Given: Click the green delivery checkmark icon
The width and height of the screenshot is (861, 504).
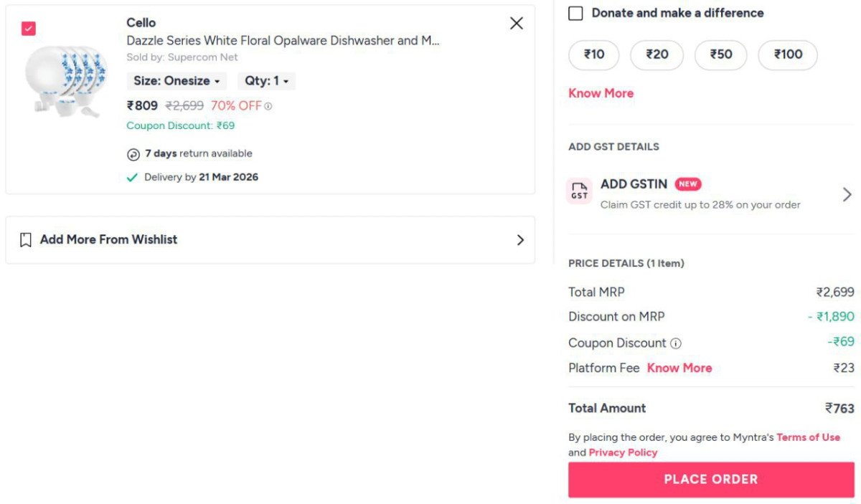Looking at the screenshot, I should click(132, 176).
